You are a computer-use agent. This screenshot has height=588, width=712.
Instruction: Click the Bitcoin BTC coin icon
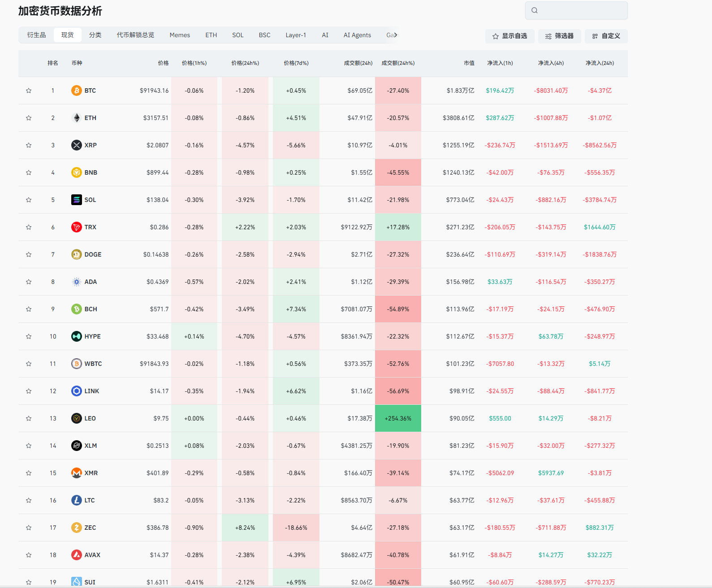[77, 90]
